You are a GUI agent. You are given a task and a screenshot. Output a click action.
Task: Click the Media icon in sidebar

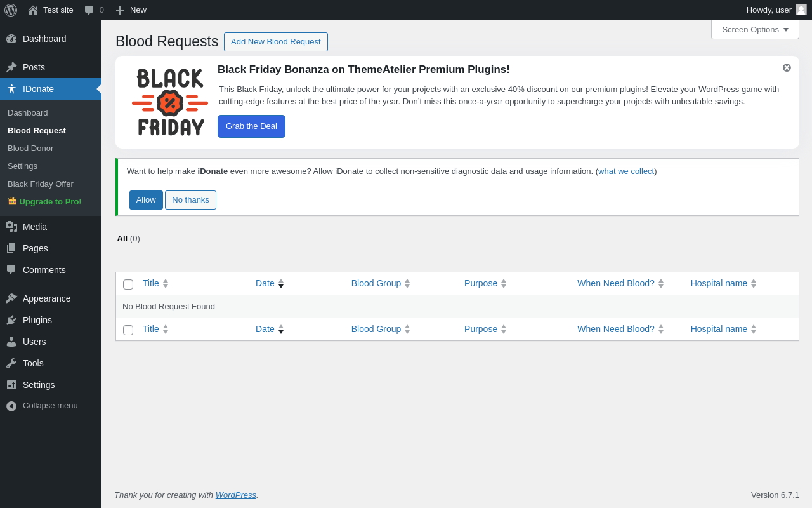11,227
